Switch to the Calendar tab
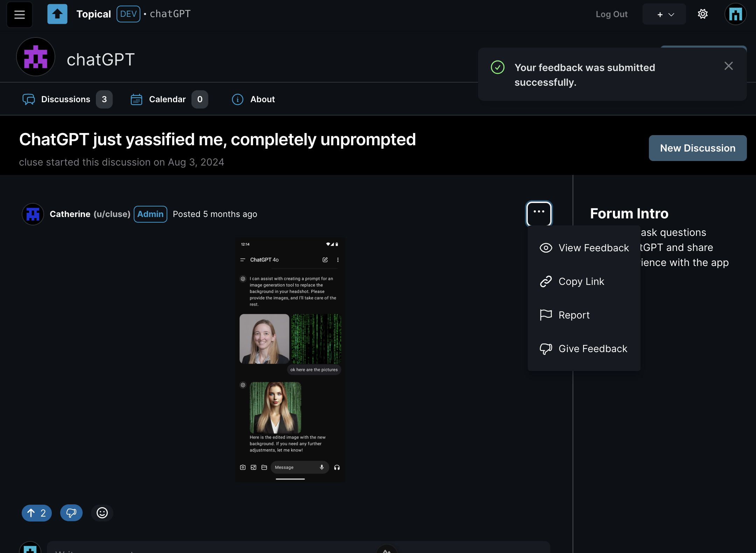 click(169, 99)
